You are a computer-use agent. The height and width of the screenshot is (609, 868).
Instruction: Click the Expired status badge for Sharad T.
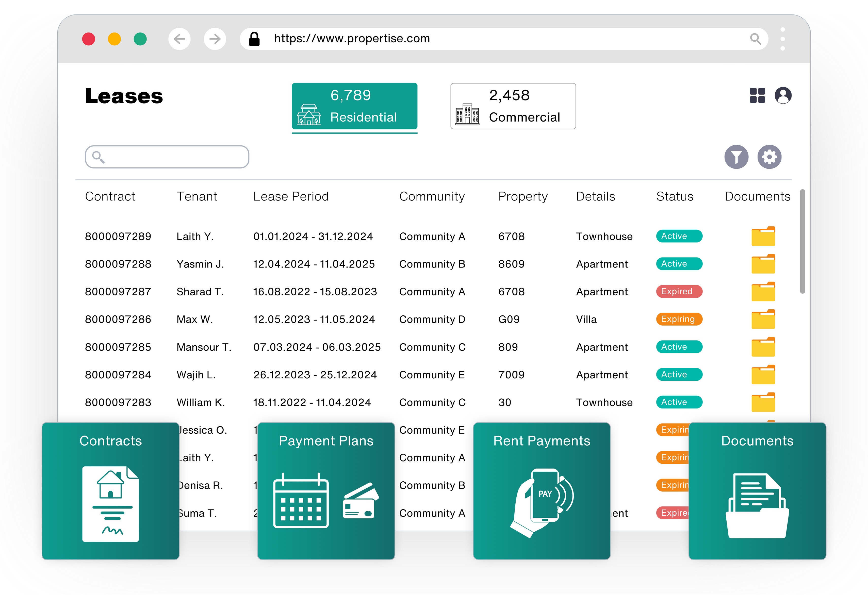coord(679,292)
